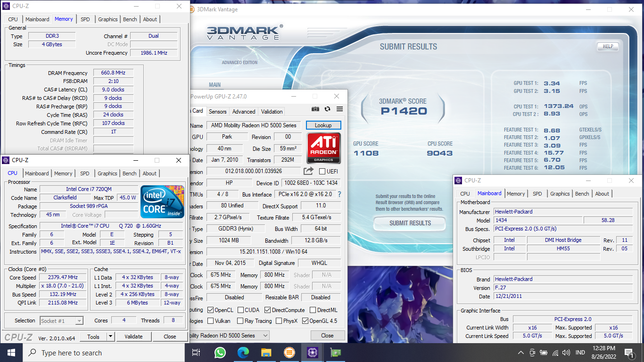Open the Advanced tab in GPU-Z
The image size is (644, 362).
point(244,112)
